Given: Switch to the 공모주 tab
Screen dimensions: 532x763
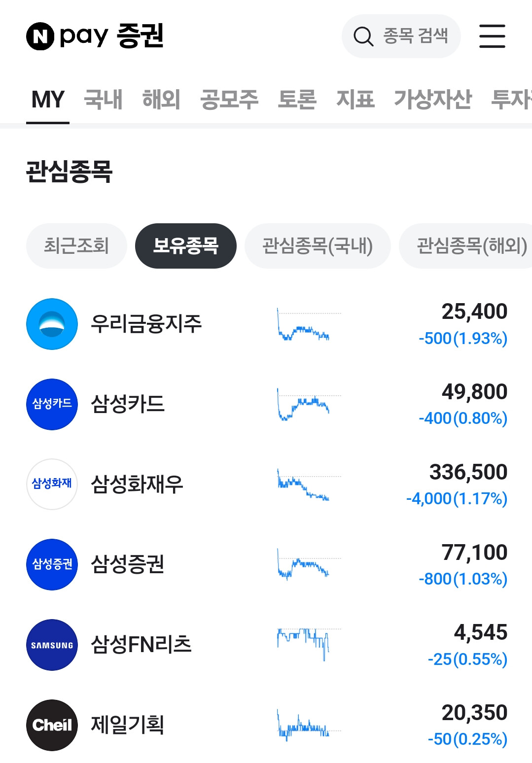Looking at the screenshot, I should click(229, 100).
